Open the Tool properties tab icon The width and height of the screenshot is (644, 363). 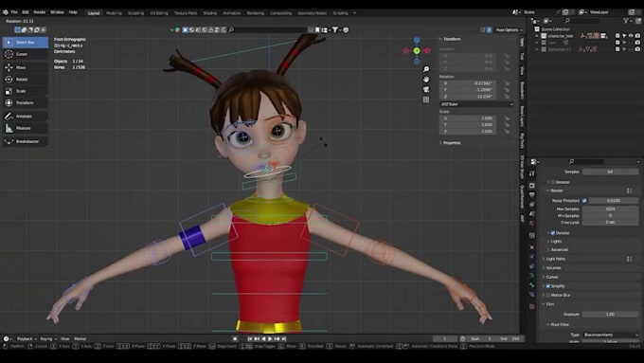coord(532,173)
